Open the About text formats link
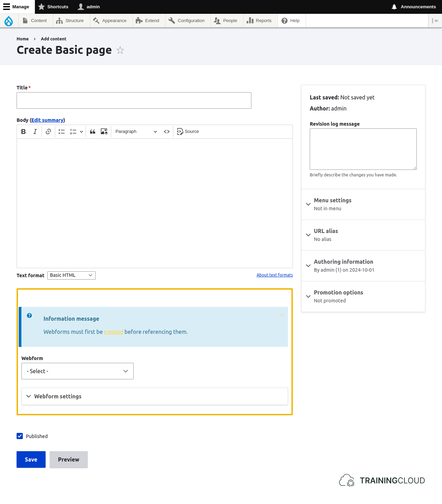 tap(275, 275)
